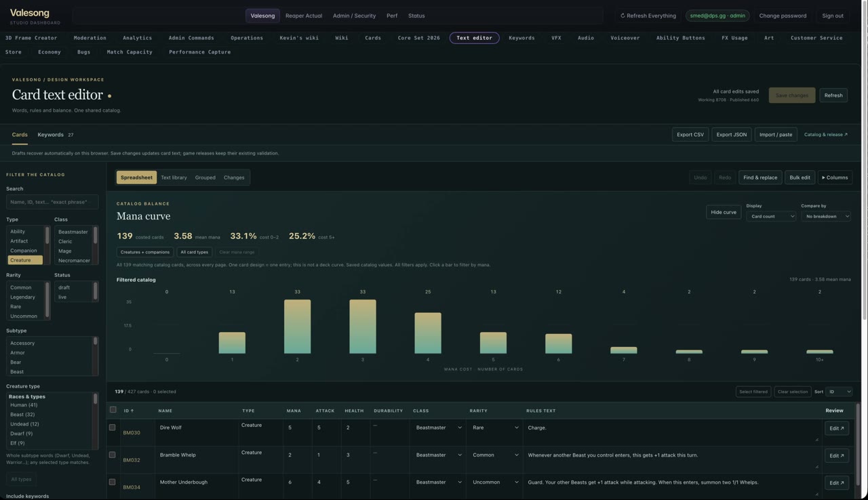The height and width of the screenshot is (500, 868).
Task: Switch to Text library view
Action: pyautogui.click(x=174, y=178)
